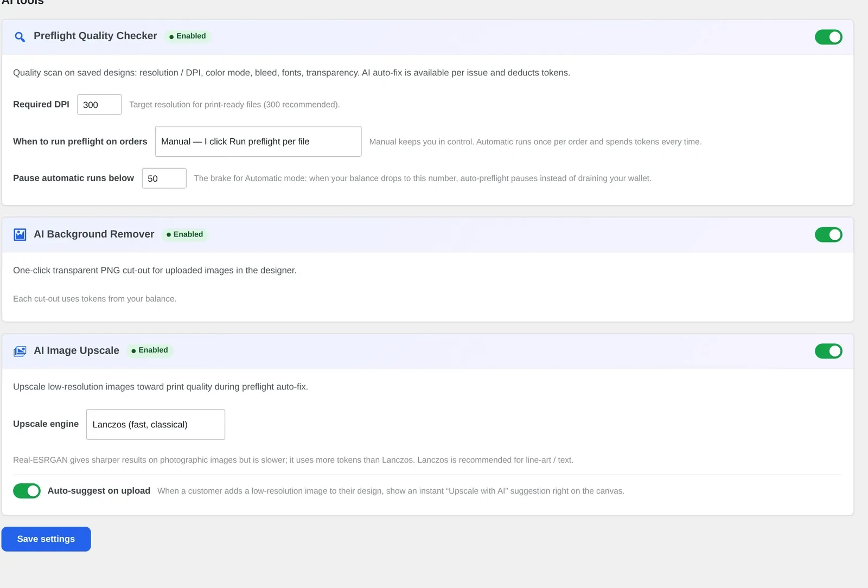
Task: Click the Preflight Quality Checker magnifier icon
Action: [x=20, y=37]
